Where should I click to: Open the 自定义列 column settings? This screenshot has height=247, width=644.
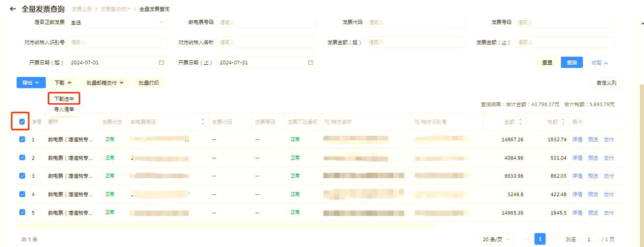click(x=606, y=83)
